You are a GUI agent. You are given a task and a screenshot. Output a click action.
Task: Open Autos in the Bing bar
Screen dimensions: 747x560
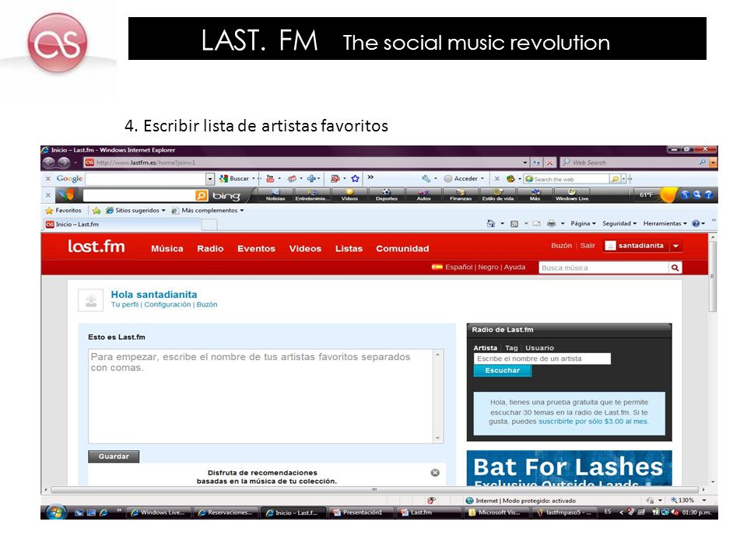(423, 195)
